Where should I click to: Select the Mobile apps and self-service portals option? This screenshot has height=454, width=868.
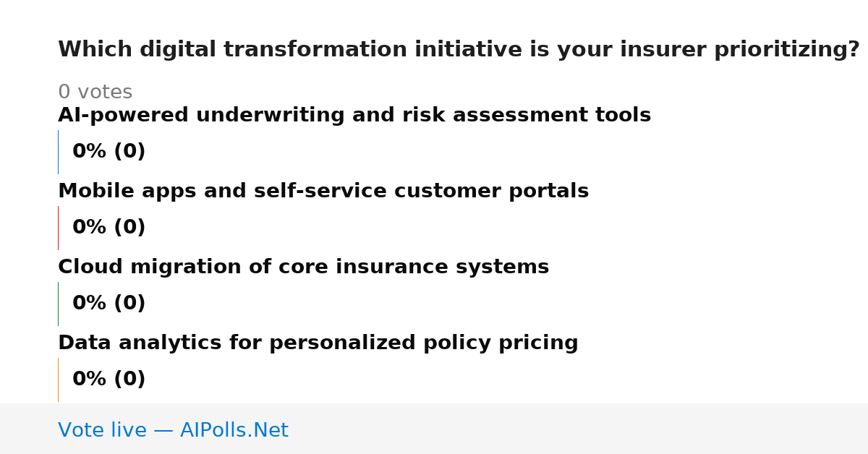point(323,192)
